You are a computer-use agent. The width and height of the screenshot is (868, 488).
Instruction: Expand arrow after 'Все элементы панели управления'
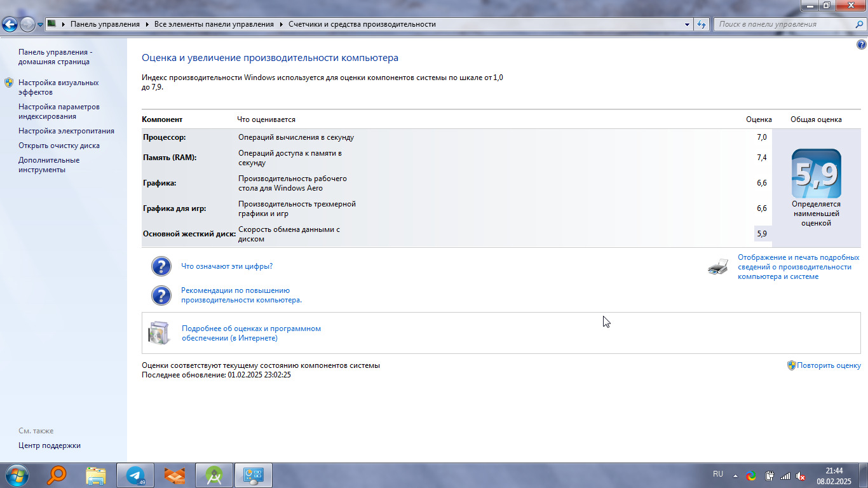(281, 24)
